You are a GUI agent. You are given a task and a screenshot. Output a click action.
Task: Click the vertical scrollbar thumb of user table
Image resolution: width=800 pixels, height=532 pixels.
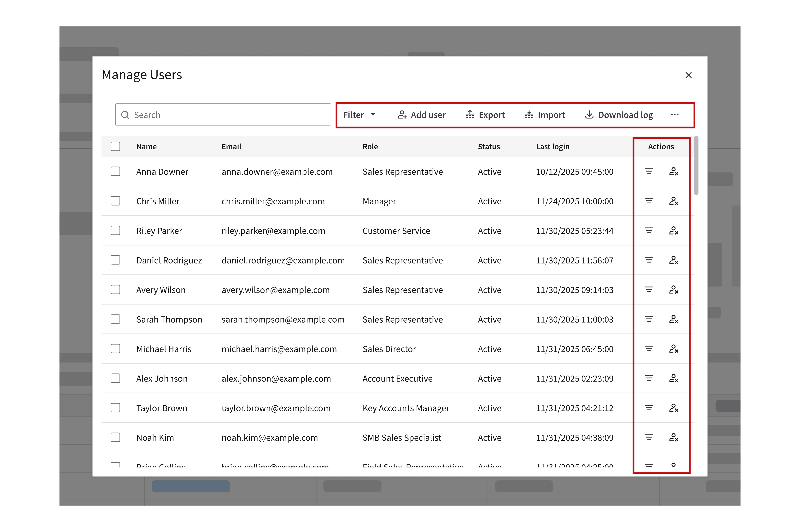pyautogui.click(x=696, y=166)
